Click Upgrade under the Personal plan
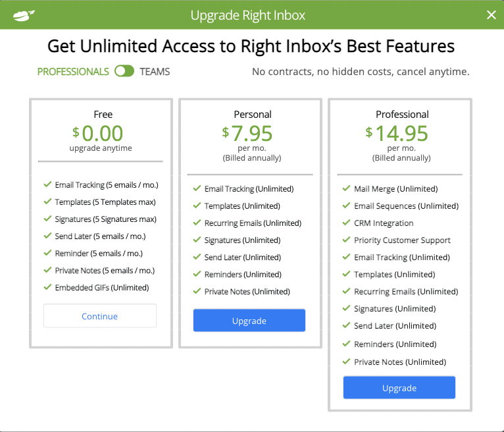 click(x=249, y=321)
